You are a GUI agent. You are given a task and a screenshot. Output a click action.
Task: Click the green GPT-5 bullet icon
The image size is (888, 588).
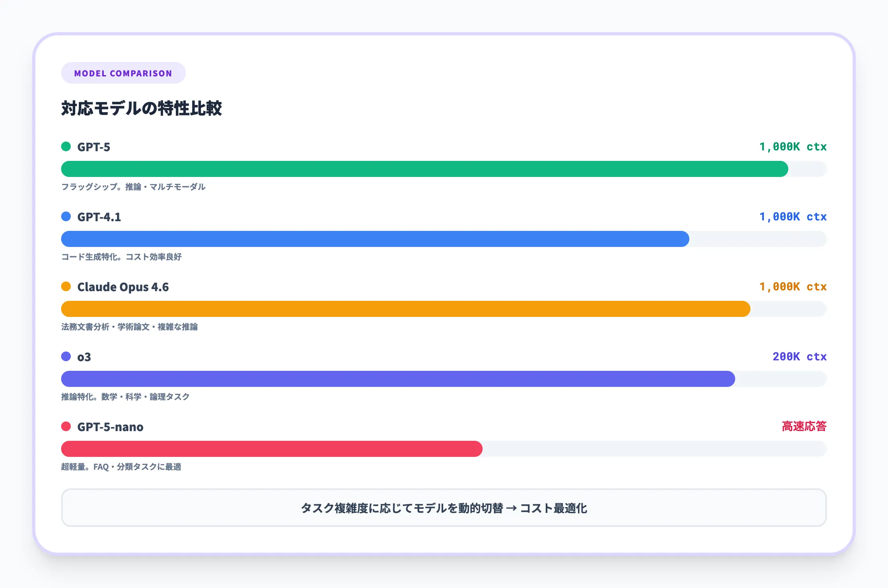pyautogui.click(x=66, y=147)
